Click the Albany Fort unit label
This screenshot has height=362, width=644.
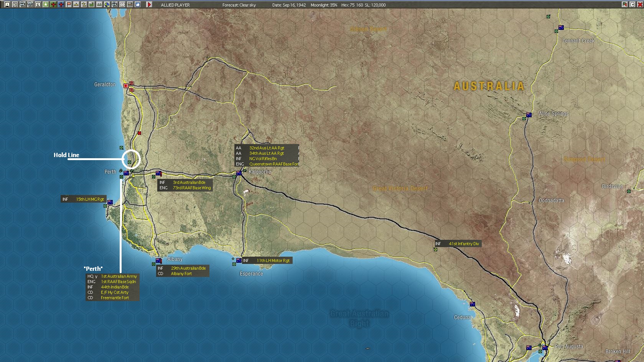(181, 274)
